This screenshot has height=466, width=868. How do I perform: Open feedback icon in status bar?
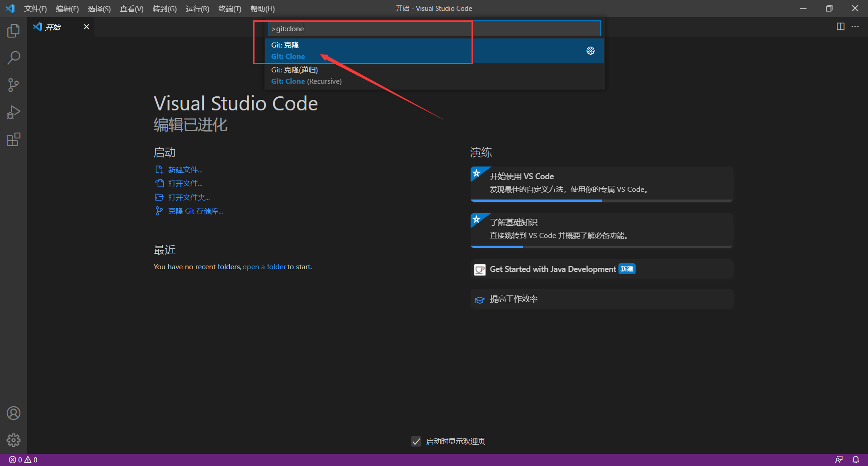coord(839,460)
